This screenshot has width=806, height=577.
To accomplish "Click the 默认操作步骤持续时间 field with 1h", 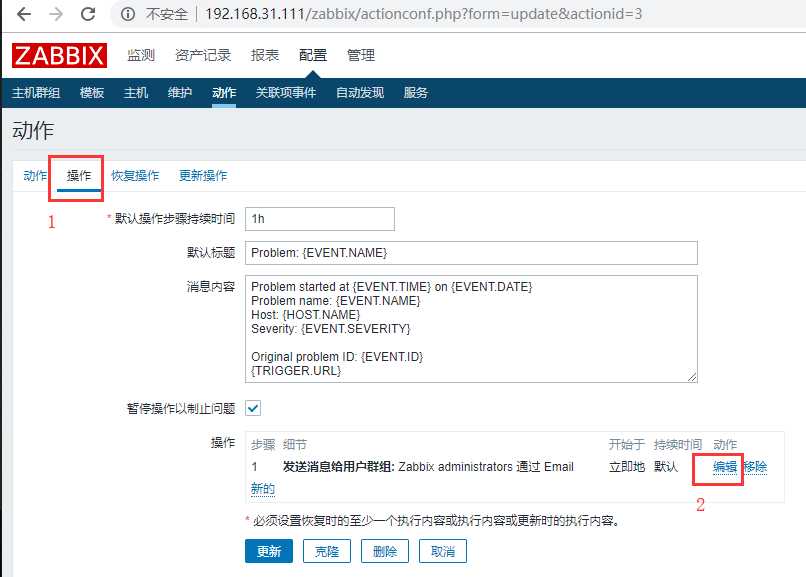I will click(x=320, y=219).
